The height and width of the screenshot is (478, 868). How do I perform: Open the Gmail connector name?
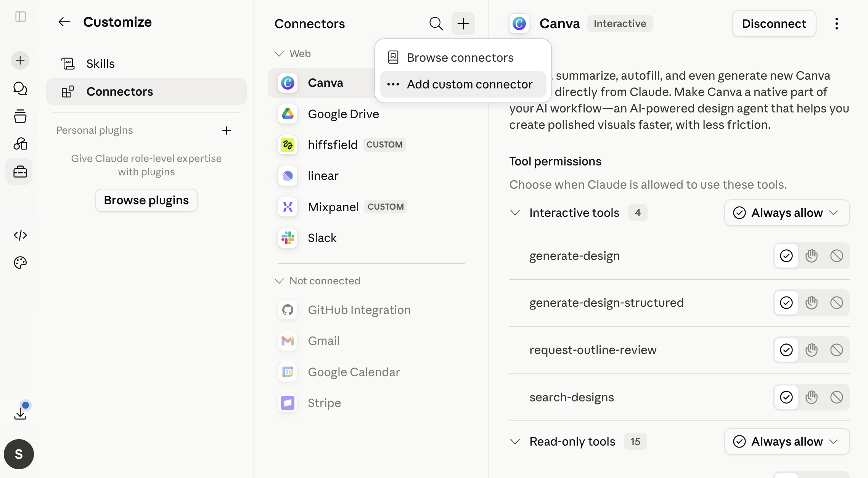click(324, 341)
